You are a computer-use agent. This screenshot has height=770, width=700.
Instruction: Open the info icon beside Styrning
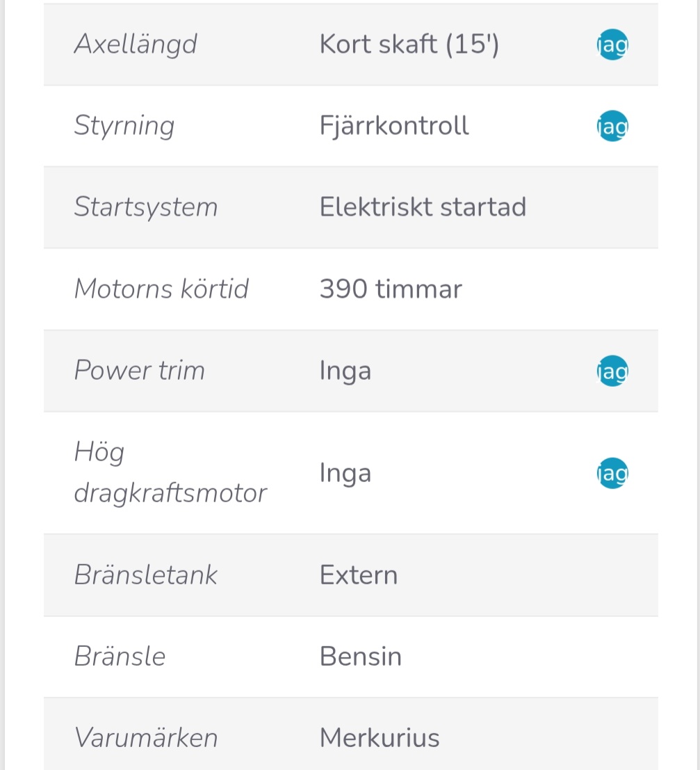[x=612, y=126]
